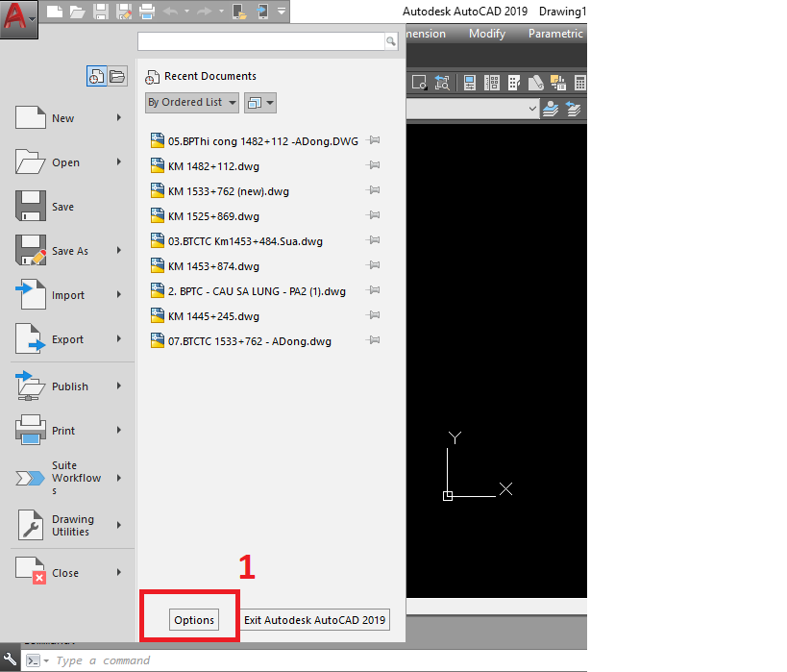787x672 pixels.
Task: Click the Zoom Previous toolbar icon
Action: coord(442,83)
